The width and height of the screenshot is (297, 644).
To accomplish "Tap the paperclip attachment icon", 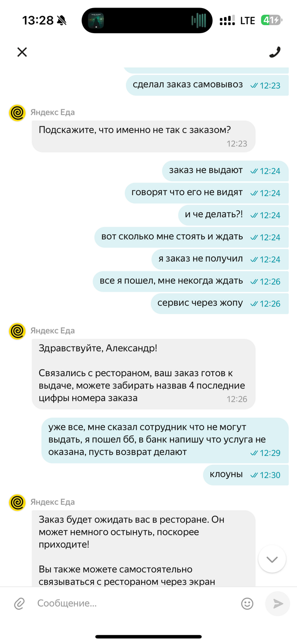I will [x=19, y=603].
